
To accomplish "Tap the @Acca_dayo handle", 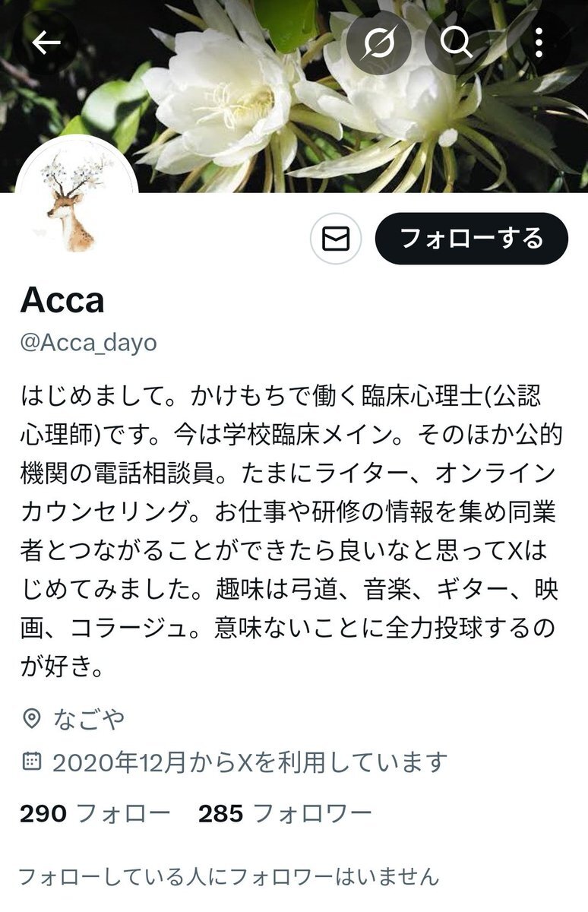I will point(88,343).
